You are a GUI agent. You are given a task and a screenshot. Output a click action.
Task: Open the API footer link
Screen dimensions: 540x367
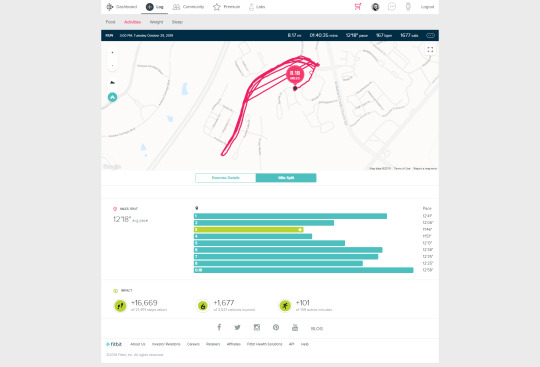(x=291, y=344)
